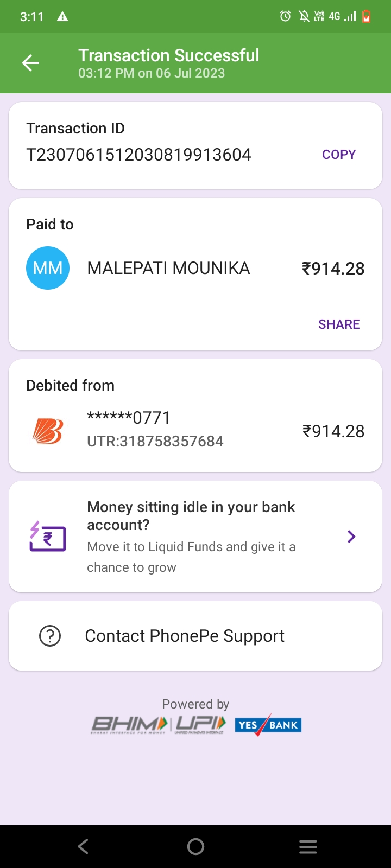Select the Transaction ID number text
The image size is (391, 868).
[139, 155]
